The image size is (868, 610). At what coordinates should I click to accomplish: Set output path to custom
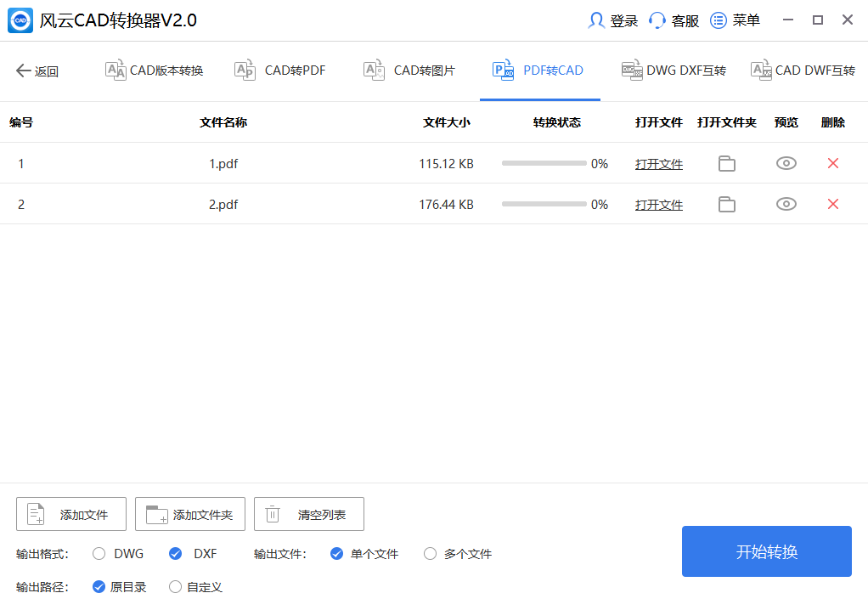(x=176, y=586)
